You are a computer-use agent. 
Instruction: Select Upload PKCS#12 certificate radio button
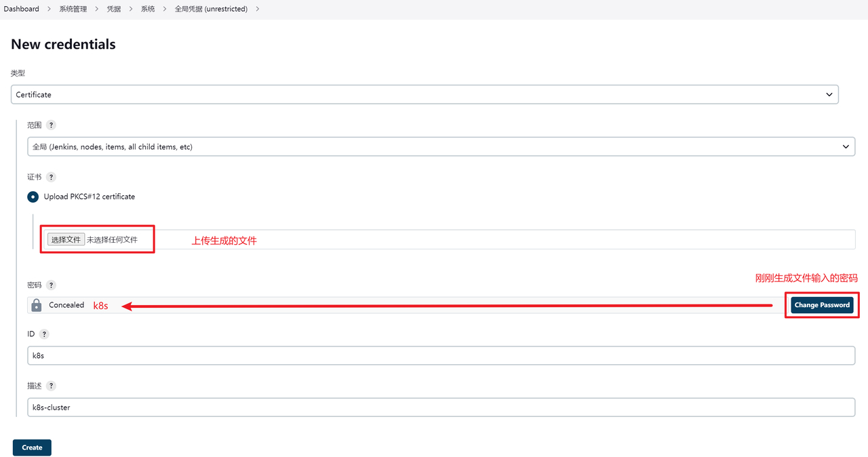pyautogui.click(x=33, y=197)
